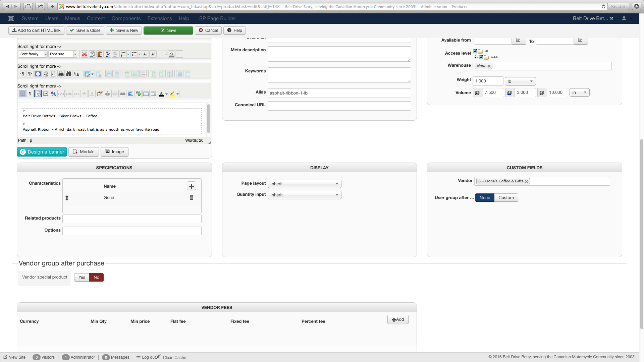Open the text color swatch picker
644x362 pixels.
pyautogui.click(x=166, y=94)
